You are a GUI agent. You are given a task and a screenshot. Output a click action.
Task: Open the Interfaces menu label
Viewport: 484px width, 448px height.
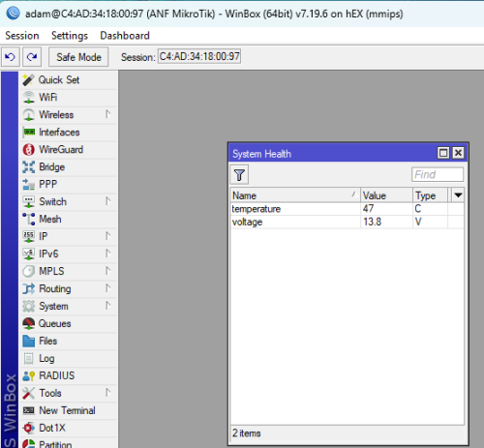click(59, 133)
